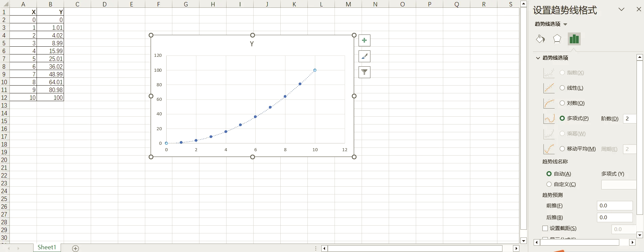The height and width of the screenshot is (252, 644).
Task: Click cell A1 containing X
Action: click(x=23, y=12)
